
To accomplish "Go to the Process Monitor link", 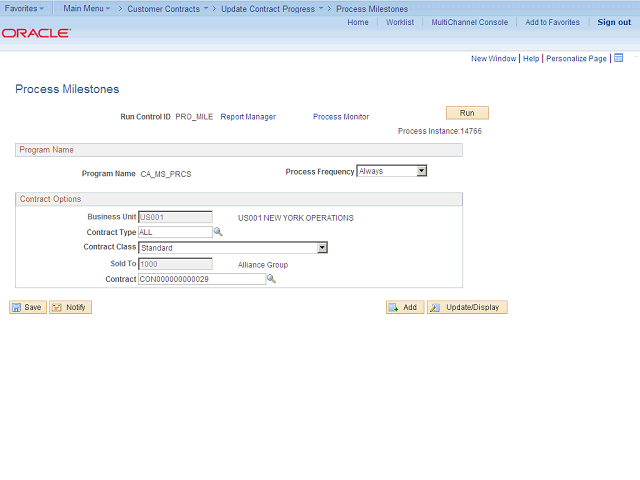I will pyautogui.click(x=341, y=117).
